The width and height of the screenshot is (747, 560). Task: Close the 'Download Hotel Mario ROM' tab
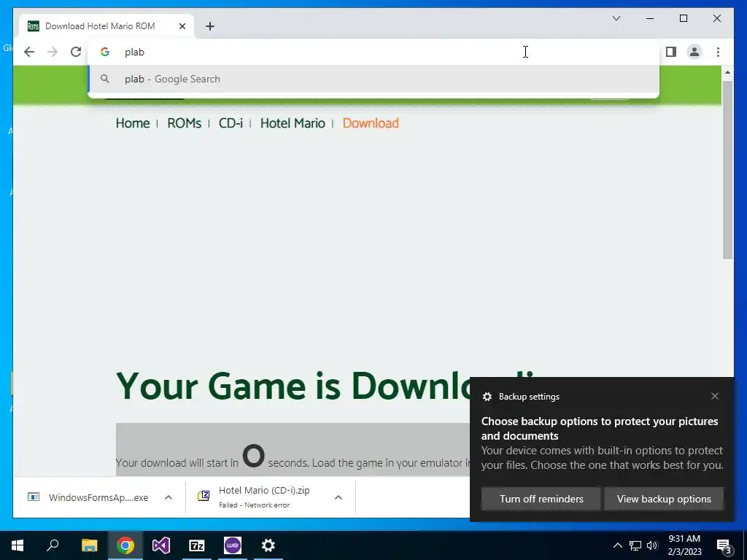182,26
